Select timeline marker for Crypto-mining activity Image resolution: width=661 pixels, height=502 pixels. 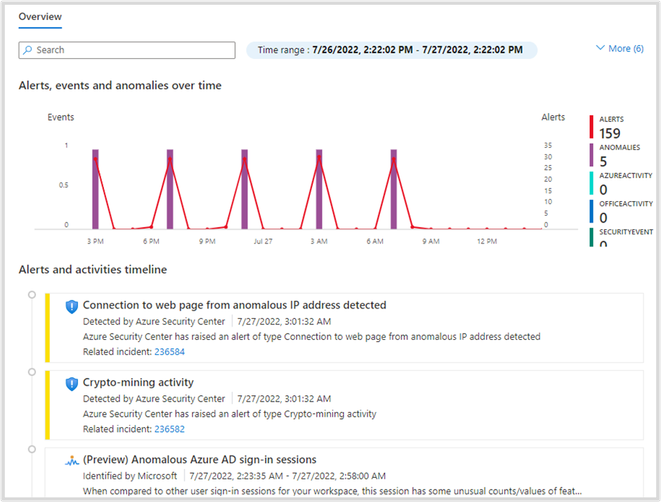tap(32, 372)
